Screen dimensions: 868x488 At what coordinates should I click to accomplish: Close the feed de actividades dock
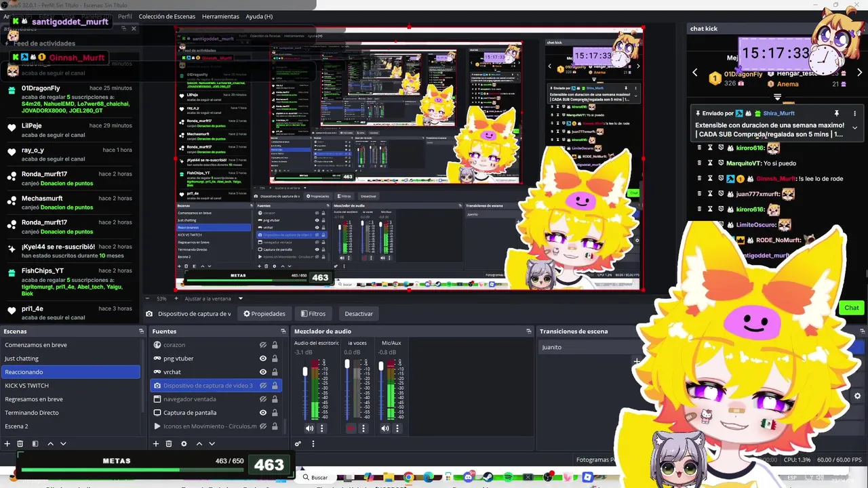[134, 28]
